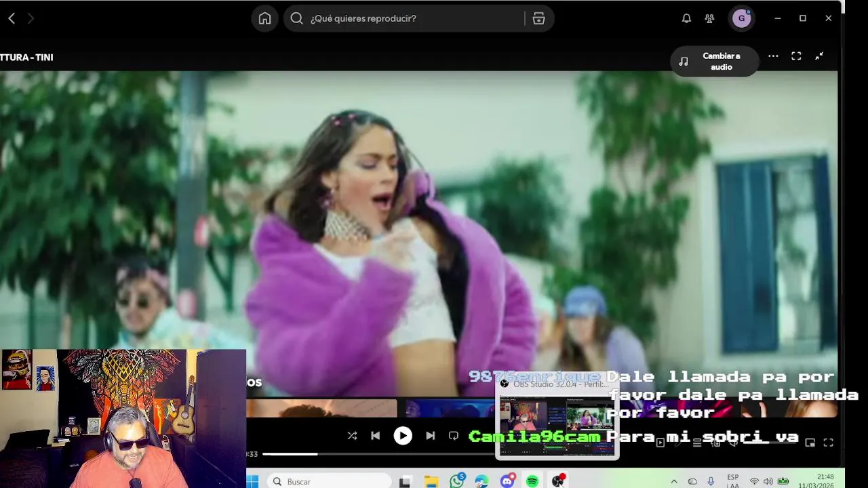
Task: Click the OBS Studio taskbar icon
Action: [558, 481]
